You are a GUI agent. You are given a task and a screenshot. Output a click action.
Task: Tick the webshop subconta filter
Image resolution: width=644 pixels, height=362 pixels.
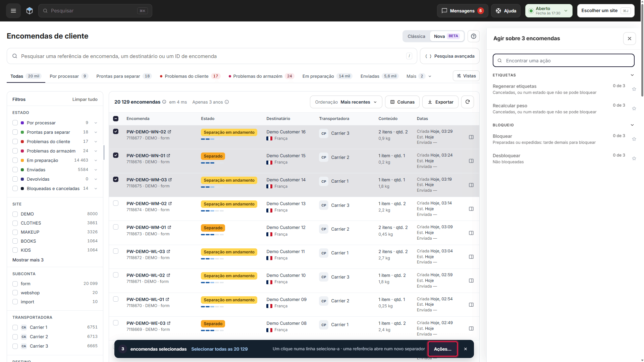tap(15, 293)
